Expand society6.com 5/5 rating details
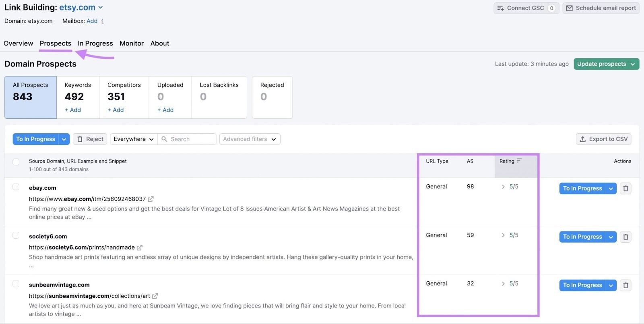This screenshot has width=644, height=324. [503, 235]
